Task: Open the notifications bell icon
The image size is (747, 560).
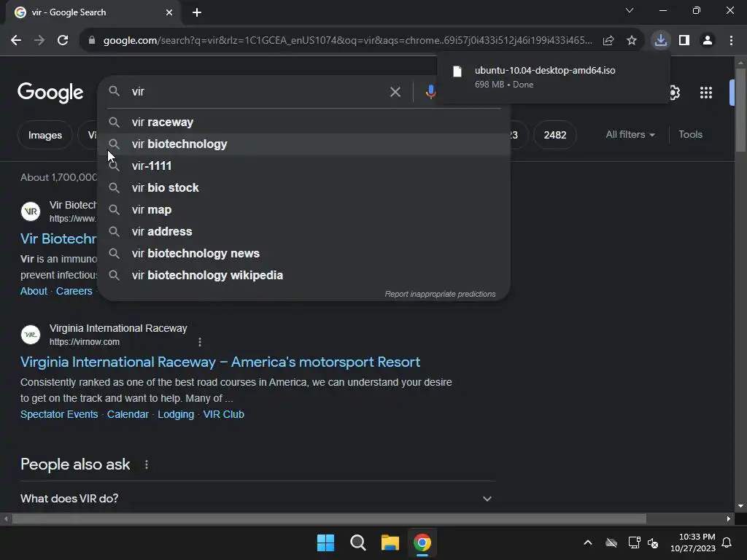Action: tap(727, 542)
